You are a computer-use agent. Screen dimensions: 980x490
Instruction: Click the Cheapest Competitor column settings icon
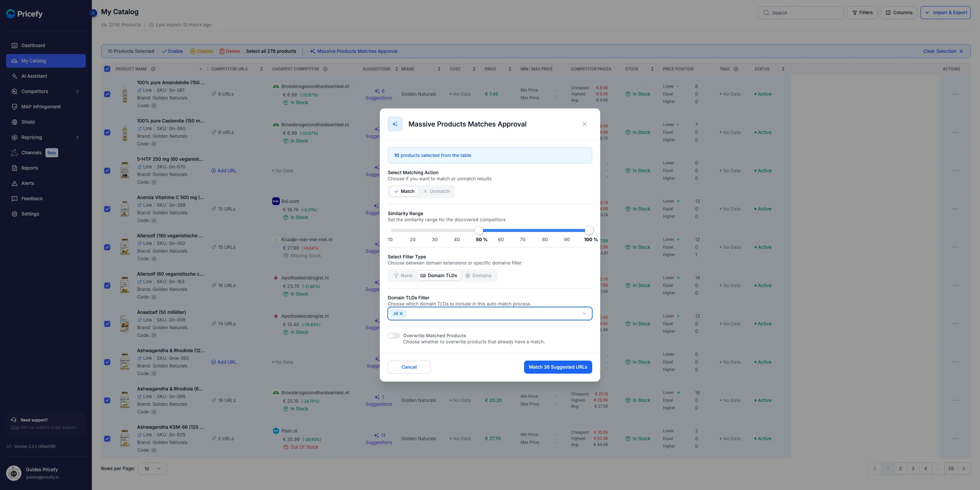pos(325,69)
